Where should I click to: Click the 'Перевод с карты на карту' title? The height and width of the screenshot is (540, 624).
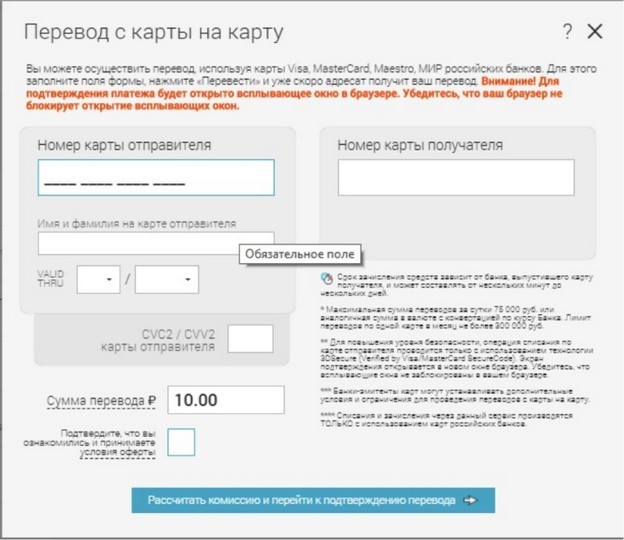tap(154, 32)
